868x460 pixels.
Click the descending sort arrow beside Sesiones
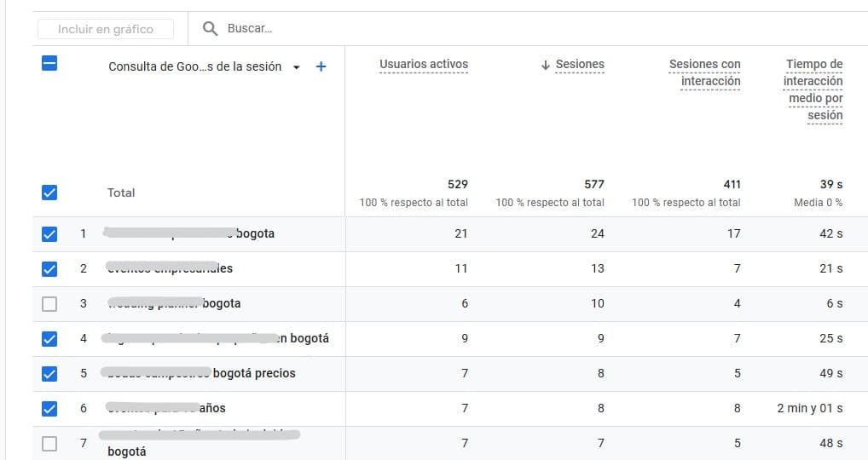(x=546, y=65)
